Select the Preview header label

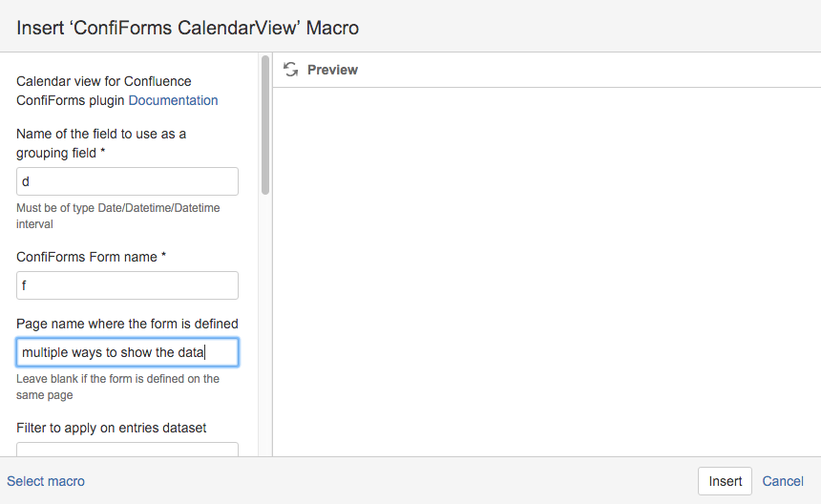(x=332, y=70)
